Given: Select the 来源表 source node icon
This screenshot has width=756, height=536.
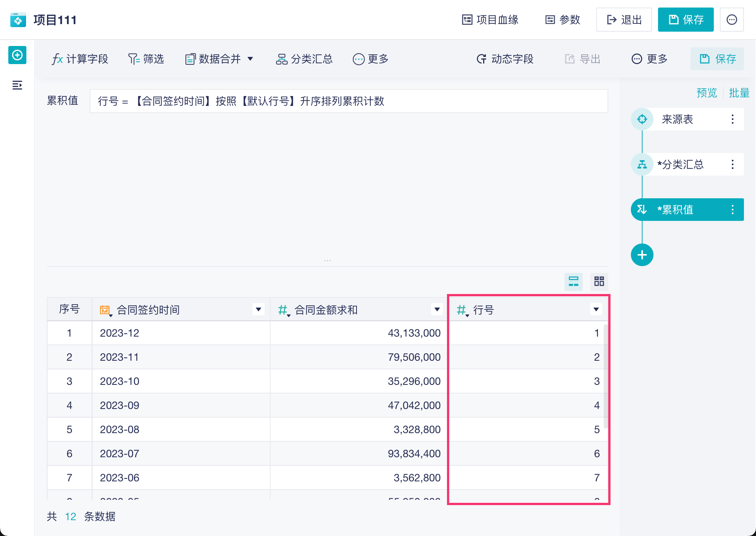Looking at the screenshot, I should [642, 119].
